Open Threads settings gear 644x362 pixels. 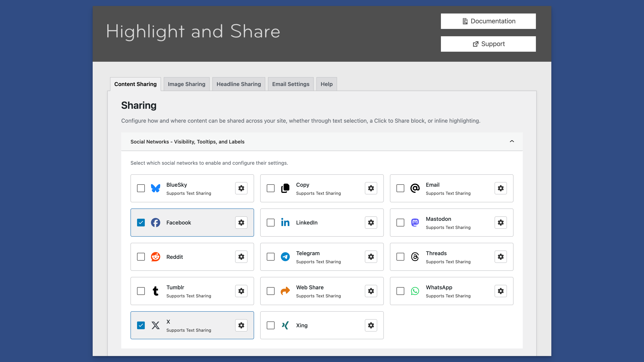[501, 257]
